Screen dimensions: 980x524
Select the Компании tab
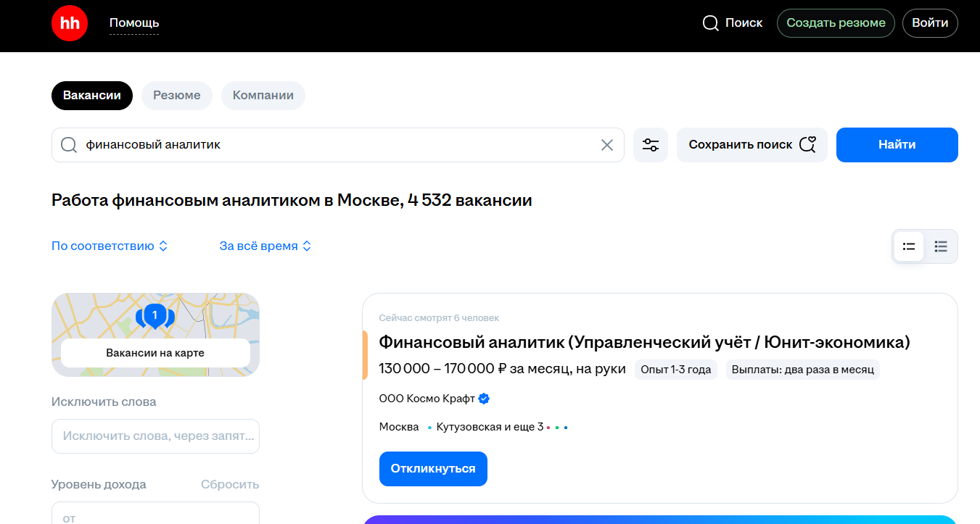tap(263, 96)
